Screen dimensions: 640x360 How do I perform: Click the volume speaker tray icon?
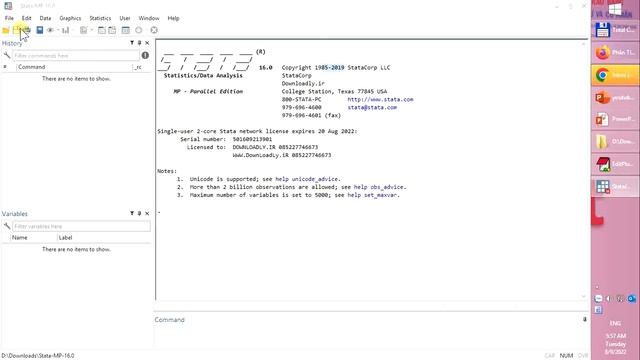(609, 299)
